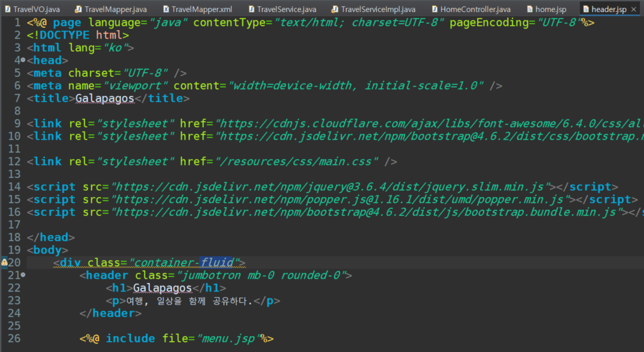Switch to the home.jsp tab
This screenshot has width=644, height=352.
pyautogui.click(x=547, y=9)
